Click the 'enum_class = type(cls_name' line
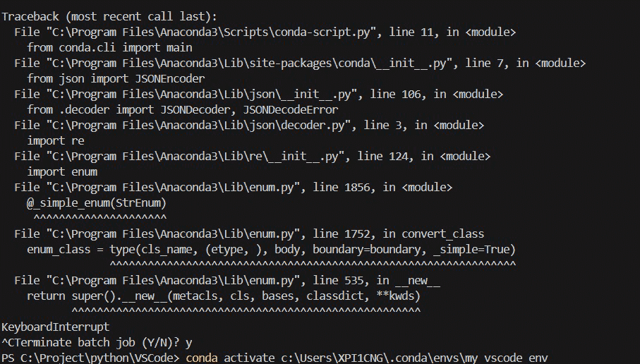This screenshot has width=640, height=364. [x=272, y=249]
